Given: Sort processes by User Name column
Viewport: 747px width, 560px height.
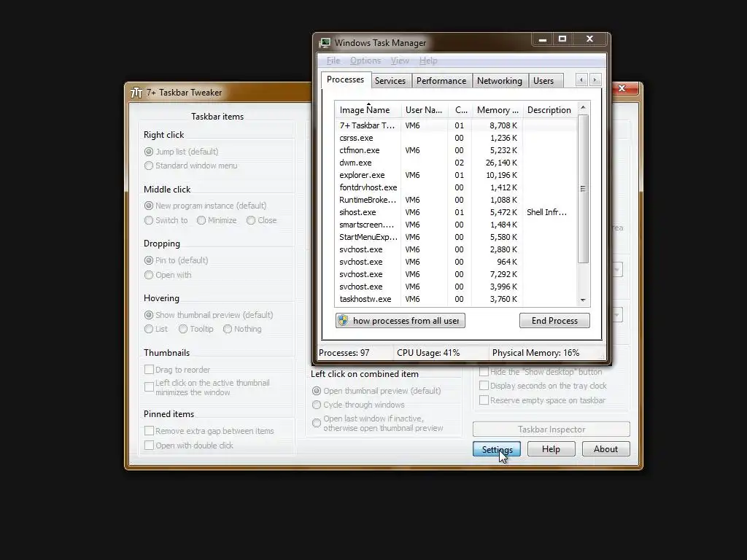Looking at the screenshot, I should tap(424, 110).
